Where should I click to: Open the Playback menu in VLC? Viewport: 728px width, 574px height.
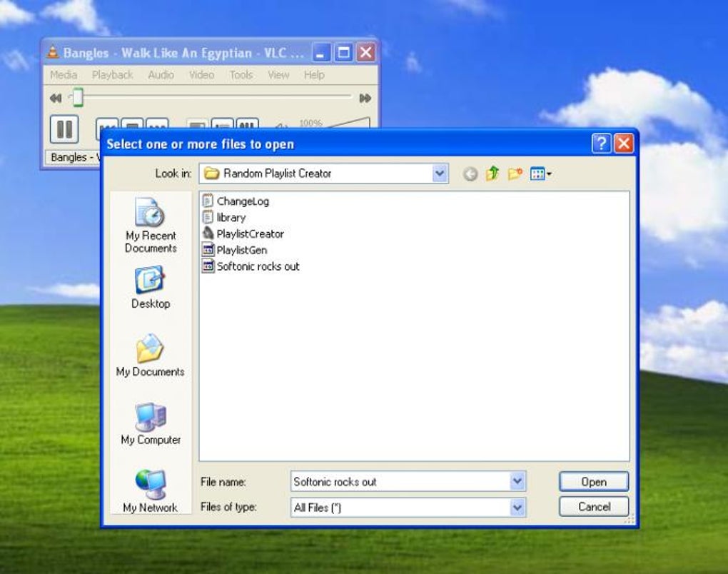tap(112, 75)
